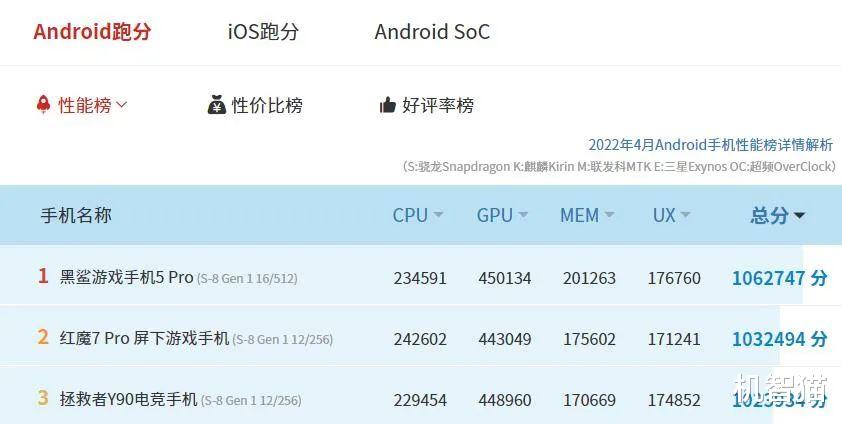Click the rank number 3 badge
The width and height of the screenshot is (842, 424).
[43, 399]
